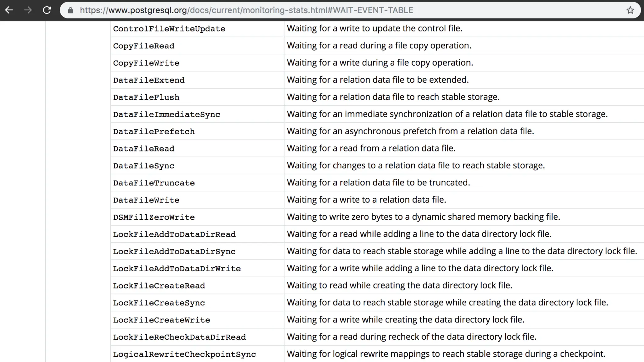Click the browser forward arrow
Image resolution: width=644 pixels, height=362 pixels.
(x=28, y=10)
